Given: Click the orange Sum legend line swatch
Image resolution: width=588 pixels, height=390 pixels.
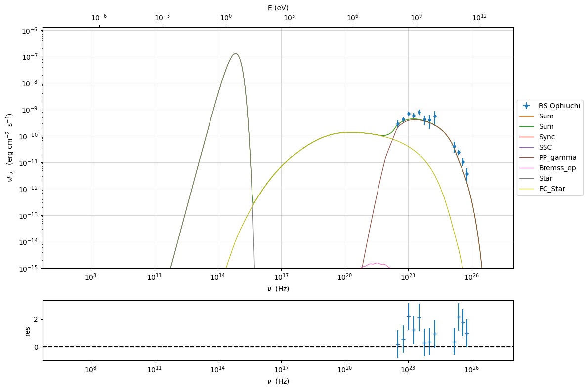Looking at the screenshot, I should (527, 116).
